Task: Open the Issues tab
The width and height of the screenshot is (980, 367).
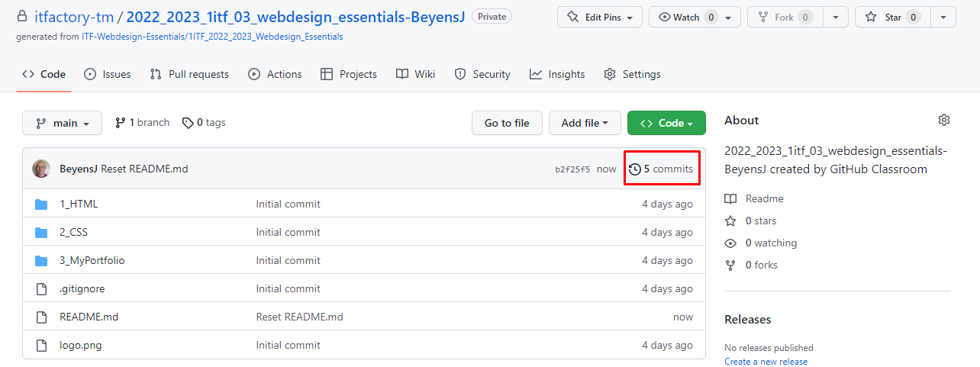Action: pos(108,74)
